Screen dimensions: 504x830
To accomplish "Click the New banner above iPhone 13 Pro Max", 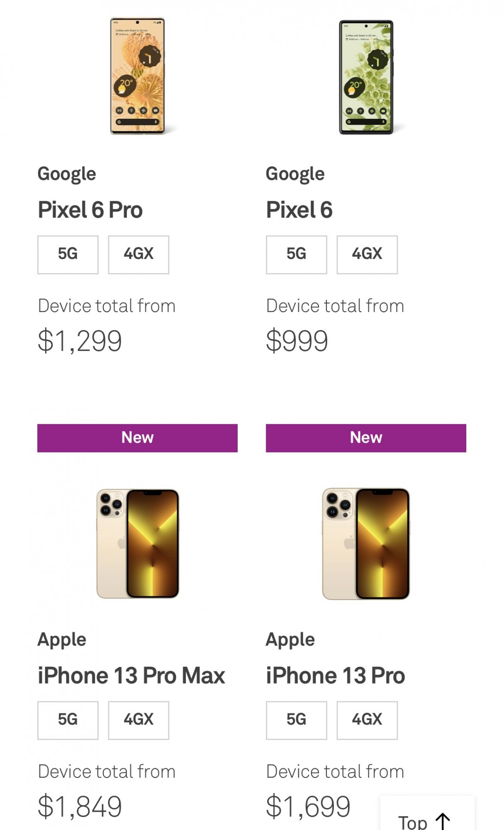I will [137, 438].
